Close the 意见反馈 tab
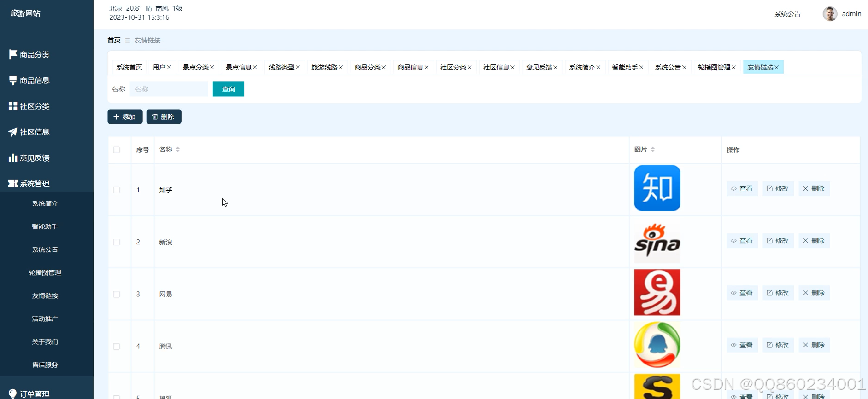This screenshot has height=399, width=868. [556, 67]
